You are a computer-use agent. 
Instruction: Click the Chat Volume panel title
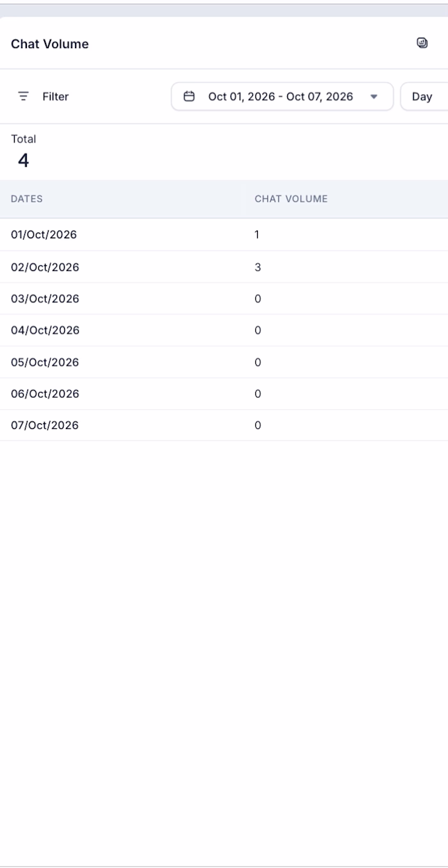tap(50, 44)
